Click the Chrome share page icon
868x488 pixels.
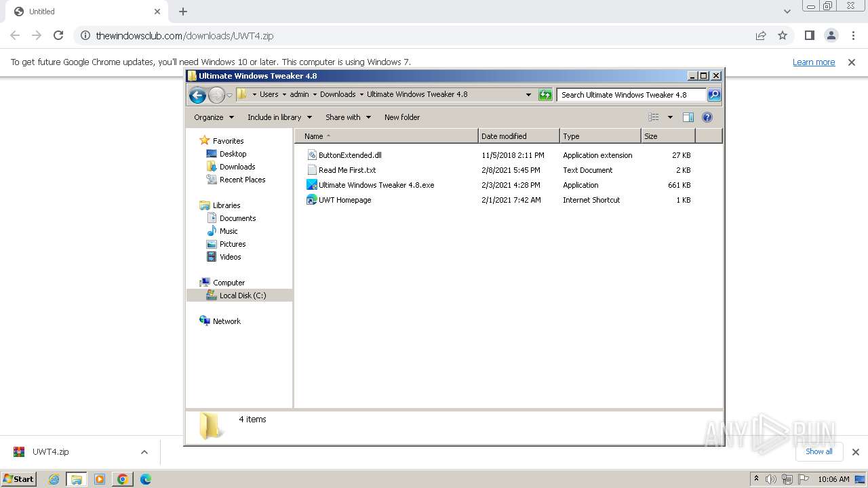pyautogui.click(x=761, y=35)
